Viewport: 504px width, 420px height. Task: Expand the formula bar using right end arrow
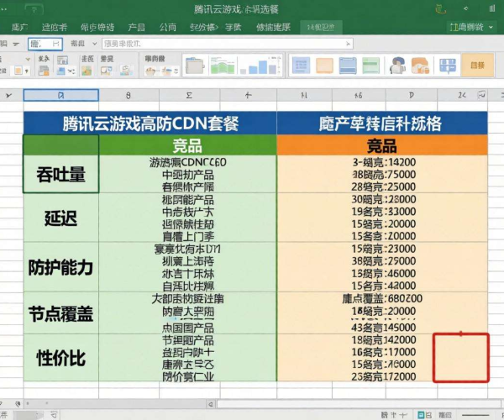pyautogui.click(x=348, y=44)
